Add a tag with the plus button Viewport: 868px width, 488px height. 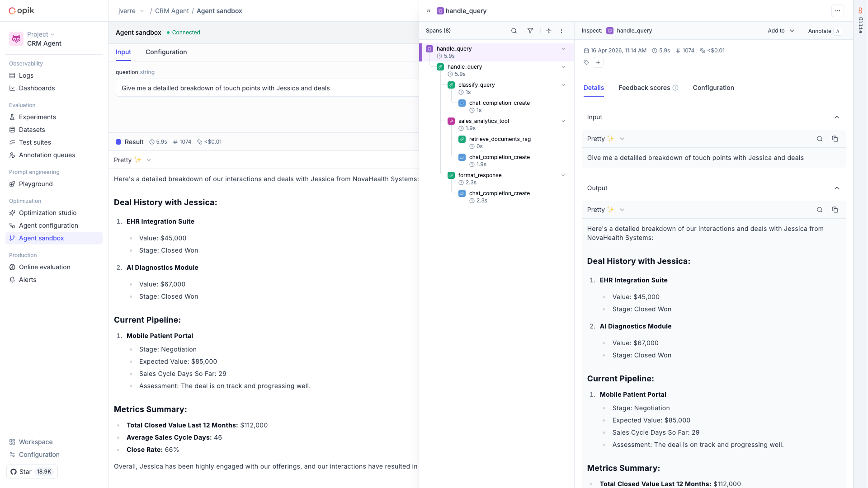click(x=598, y=62)
